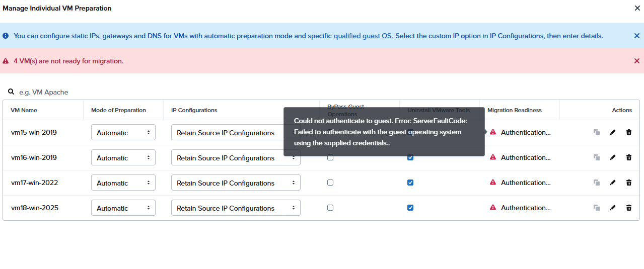Screen dimensions: 644x269
Task: Click the edit pencil icon for vm15-win-2019
Action: tap(612, 132)
